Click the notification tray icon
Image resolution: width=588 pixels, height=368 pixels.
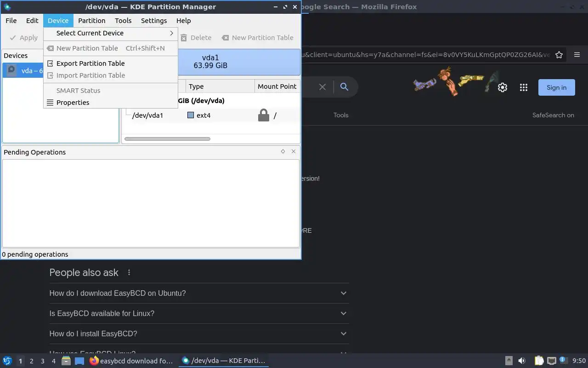563,360
